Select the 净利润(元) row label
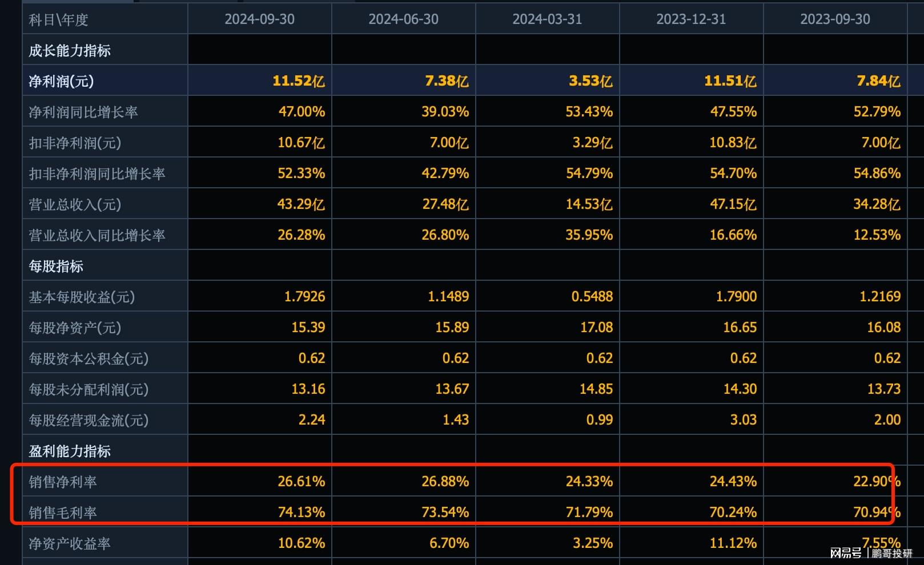 coord(61,81)
